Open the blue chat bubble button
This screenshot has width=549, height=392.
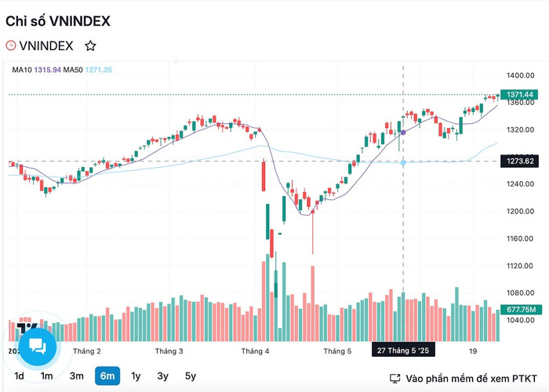click(x=38, y=347)
